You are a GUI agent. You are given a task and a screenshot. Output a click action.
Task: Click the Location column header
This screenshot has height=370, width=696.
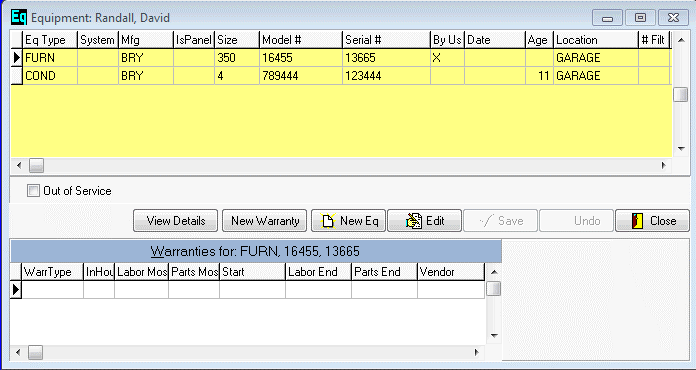(x=596, y=40)
